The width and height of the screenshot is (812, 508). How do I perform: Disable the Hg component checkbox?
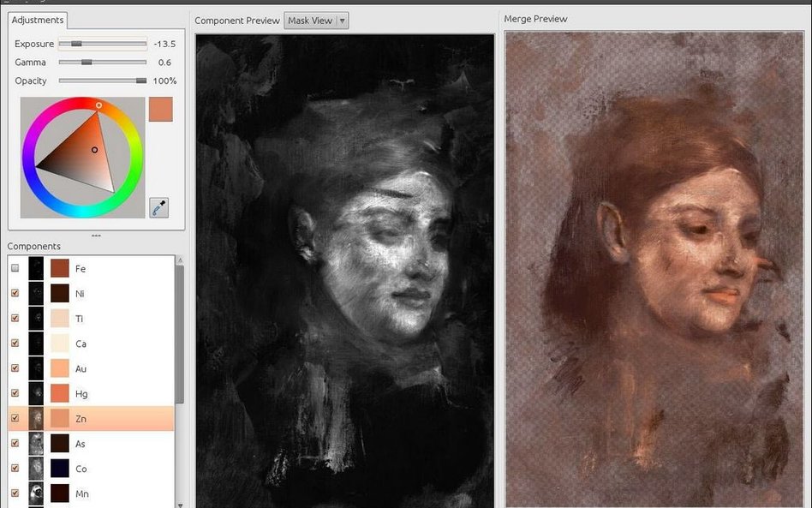click(x=15, y=393)
